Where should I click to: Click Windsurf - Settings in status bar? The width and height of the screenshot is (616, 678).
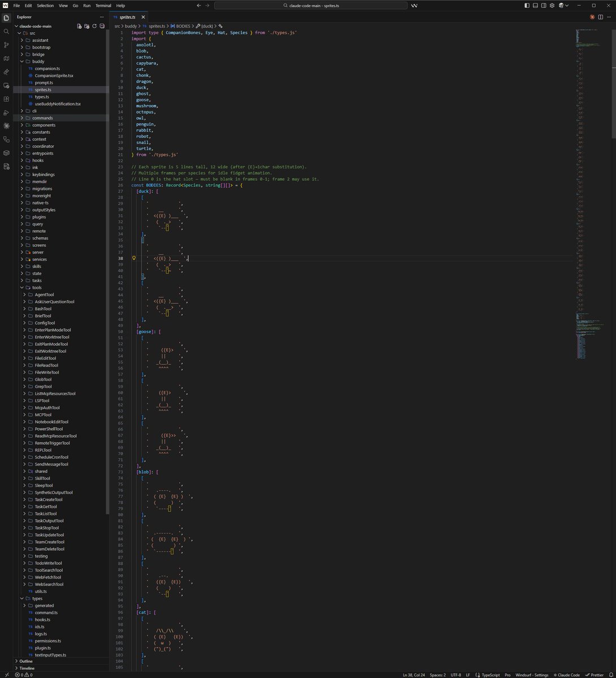pos(532,674)
